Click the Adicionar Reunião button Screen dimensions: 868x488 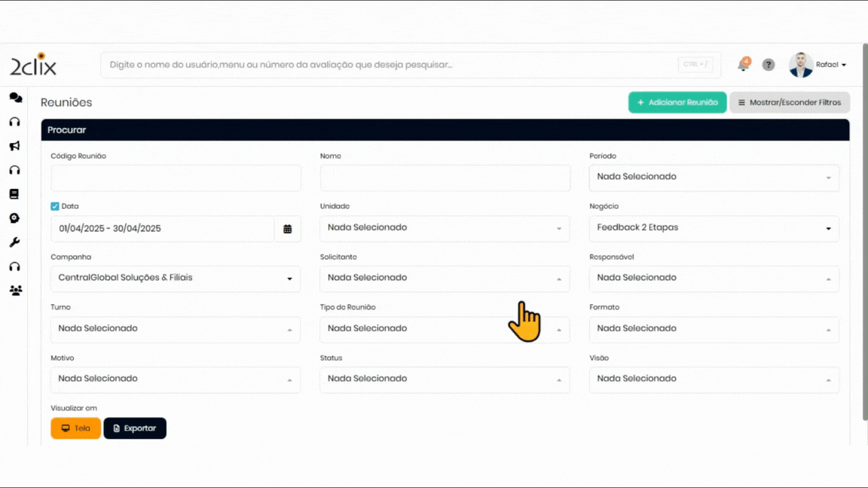tap(677, 102)
